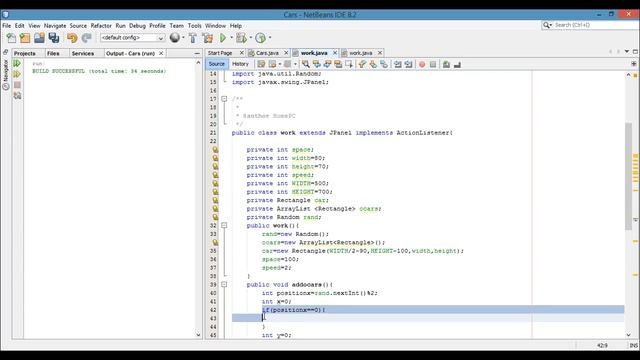Click the hint bulb beside private int space
This screenshot has width=640, height=360.
[x=215, y=150]
